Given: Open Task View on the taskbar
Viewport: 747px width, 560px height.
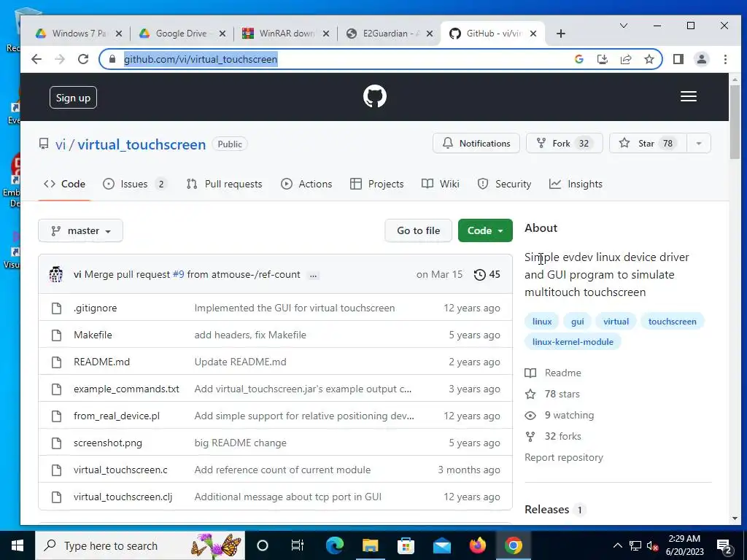Looking at the screenshot, I should pyautogui.click(x=298, y=545).
